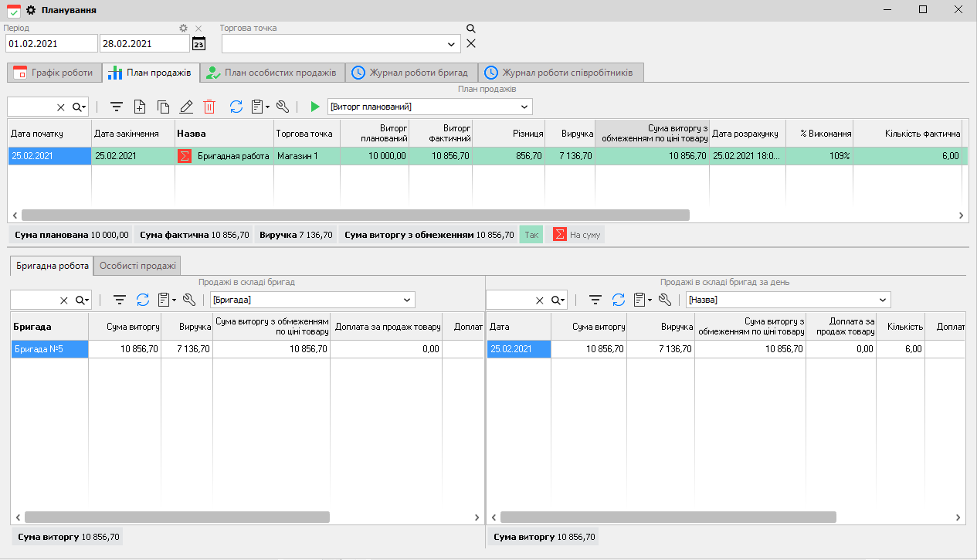The height and width of the screenshot is (560, 977).
Task: Click the magnifier icon beside Торгова точка
Action: coord(471,29)
